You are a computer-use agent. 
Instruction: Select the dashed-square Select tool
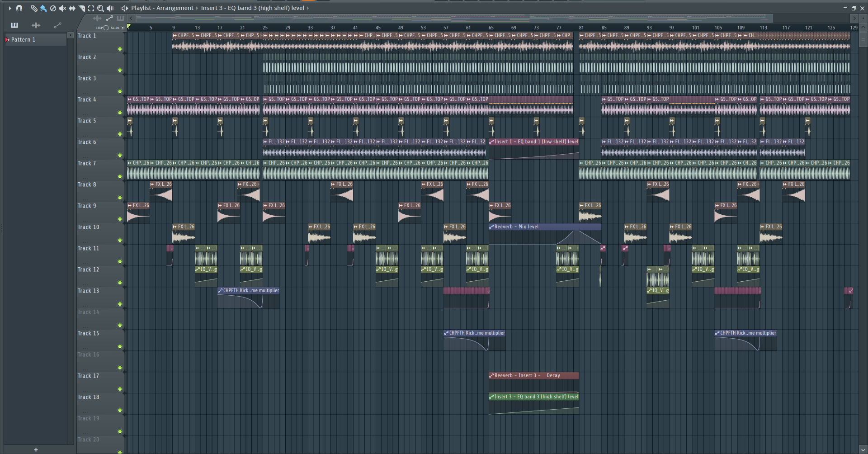click(x=91, y=8)
